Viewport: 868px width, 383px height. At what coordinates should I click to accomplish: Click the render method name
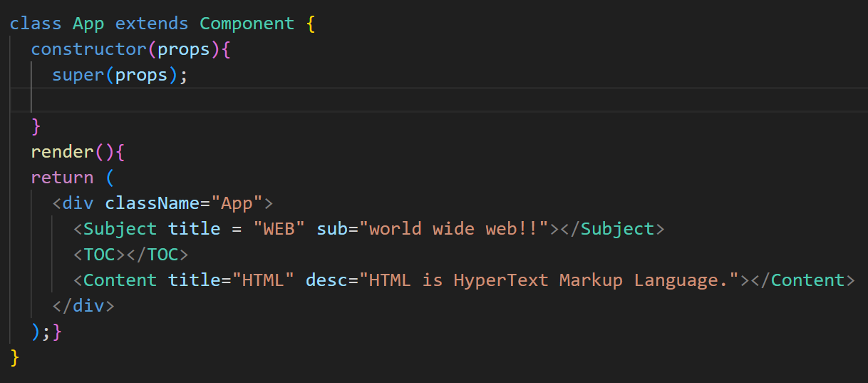pos(63,152)
